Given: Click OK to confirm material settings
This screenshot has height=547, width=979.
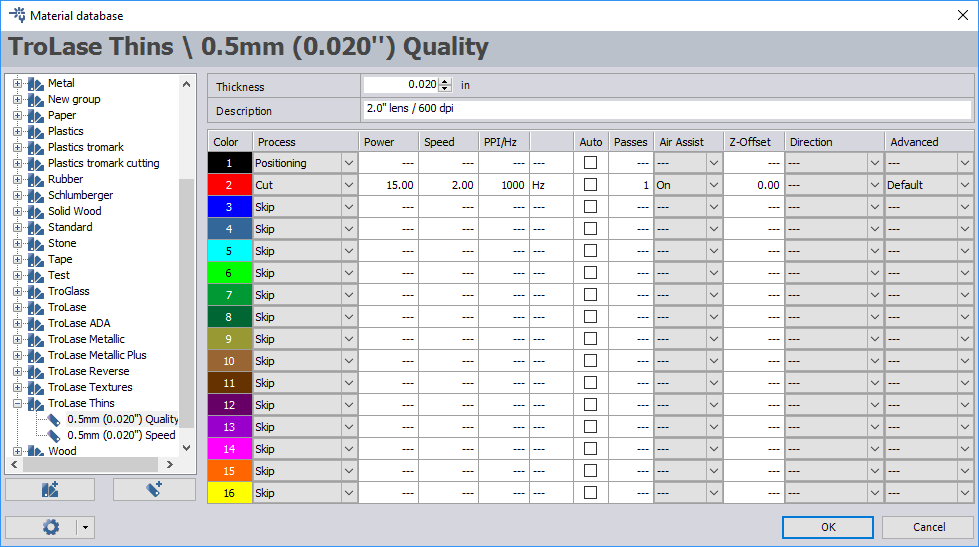Looking at the screenshot, I should click(828, 527).
